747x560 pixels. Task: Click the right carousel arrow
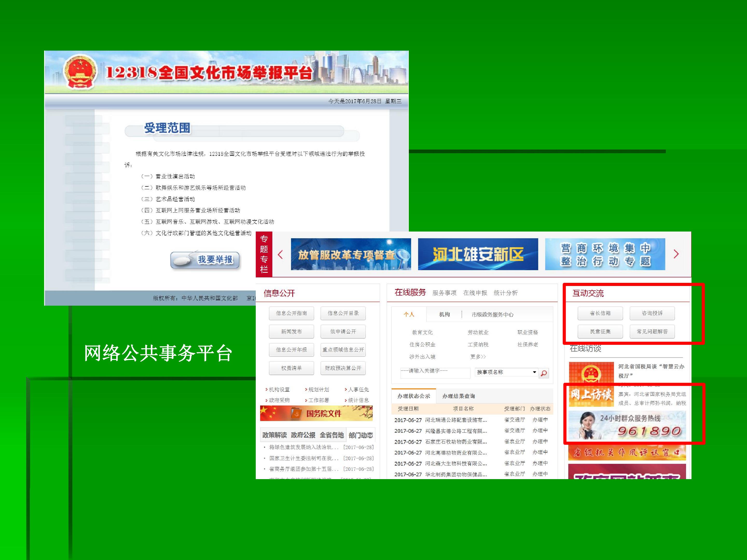point(676,254)
